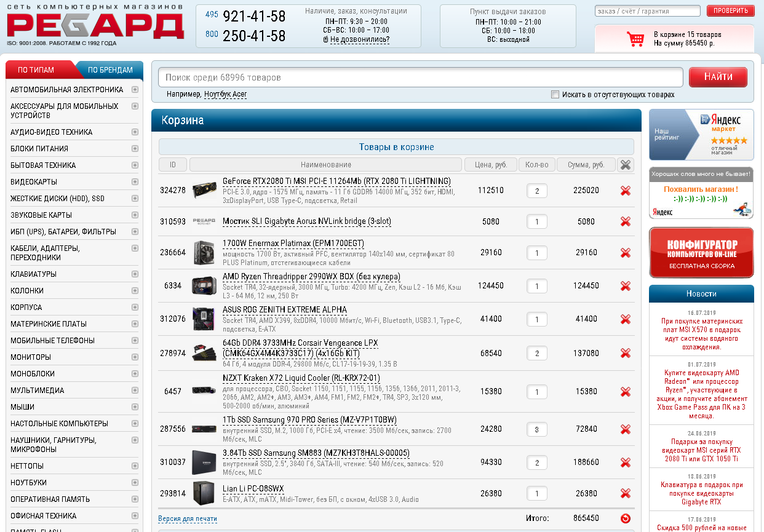Viewport: 764px width, 532px height.
Task: Edit quantity for GeForce RTX2080 Ti
Action: click(537, 191)
